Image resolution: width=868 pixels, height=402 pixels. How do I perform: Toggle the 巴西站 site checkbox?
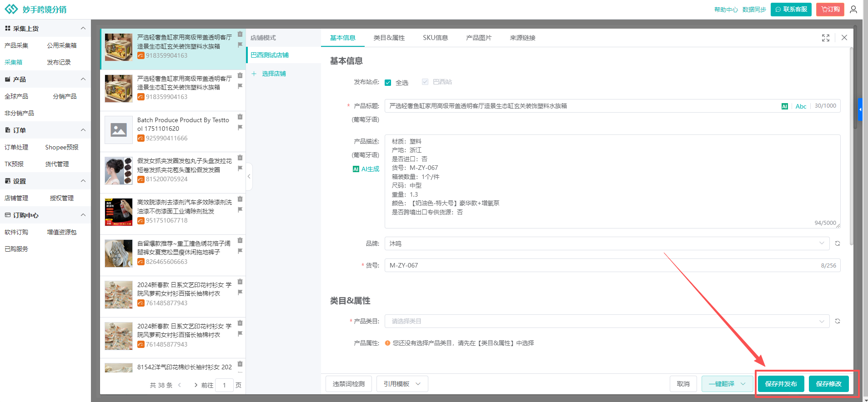coord(425,82)
